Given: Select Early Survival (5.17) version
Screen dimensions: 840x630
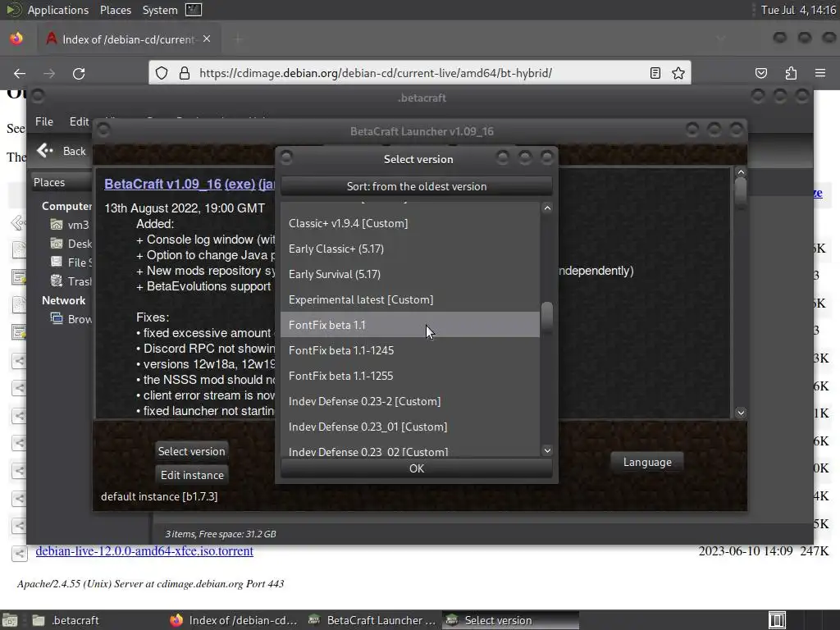Looking at the screenshot, I should pos(410,274).
